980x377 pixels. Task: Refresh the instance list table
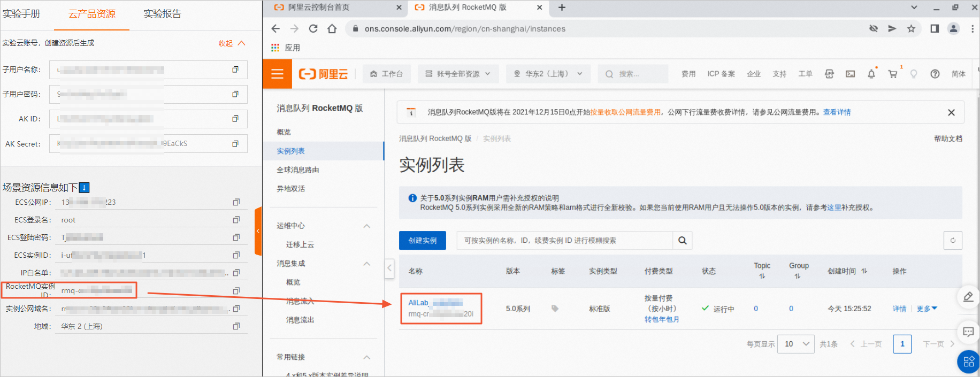[x=953, y=241]
